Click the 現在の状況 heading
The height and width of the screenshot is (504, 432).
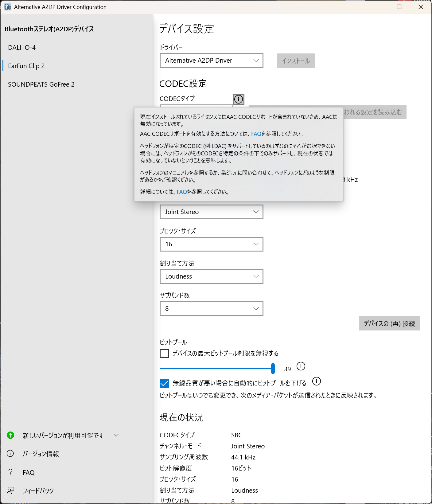tap(181, 418)
